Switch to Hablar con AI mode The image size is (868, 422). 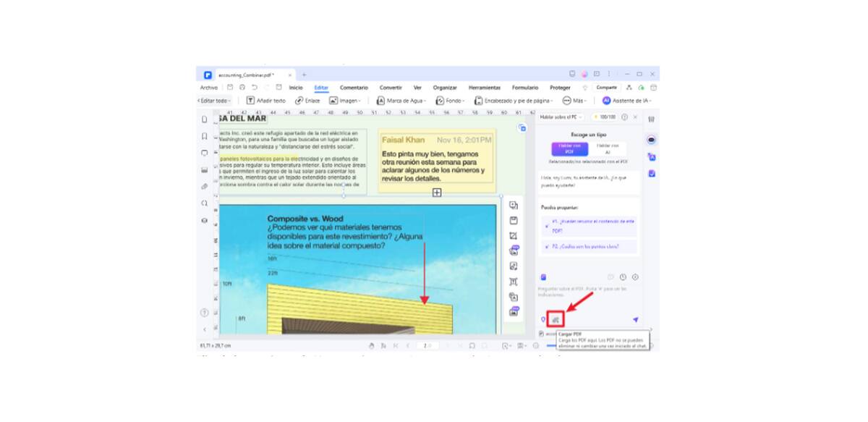[607, 148]
